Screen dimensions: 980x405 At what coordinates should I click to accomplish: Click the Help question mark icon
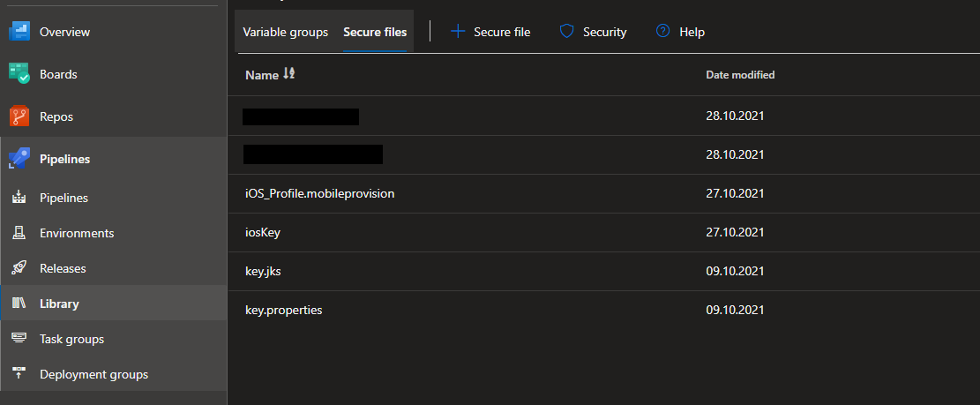(663, 32)
